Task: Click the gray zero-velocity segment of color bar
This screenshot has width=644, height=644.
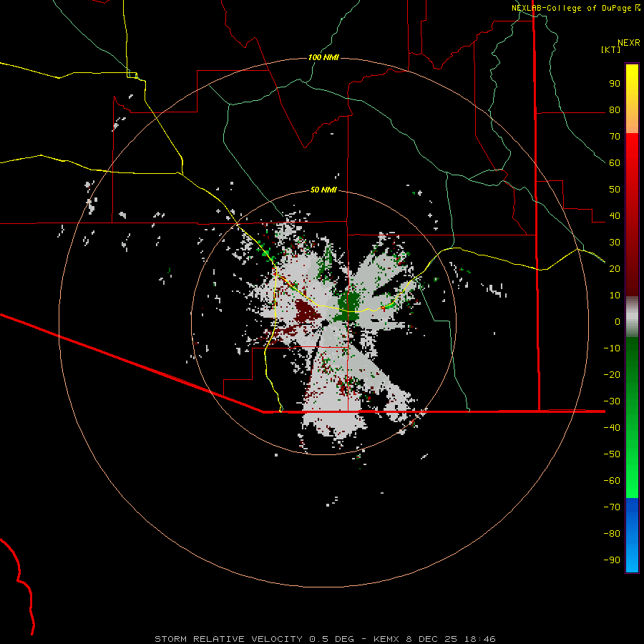Action: (x=632, y=317)
